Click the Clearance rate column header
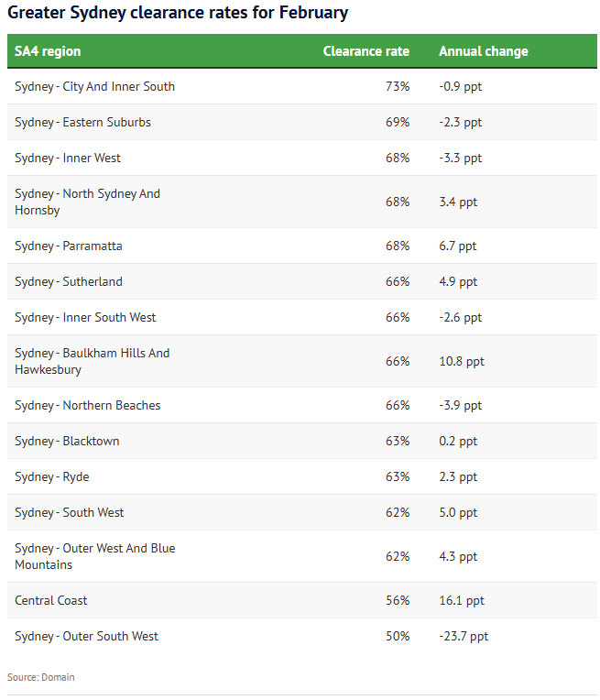Screen dimensions: 600x700 pos(366,51)
